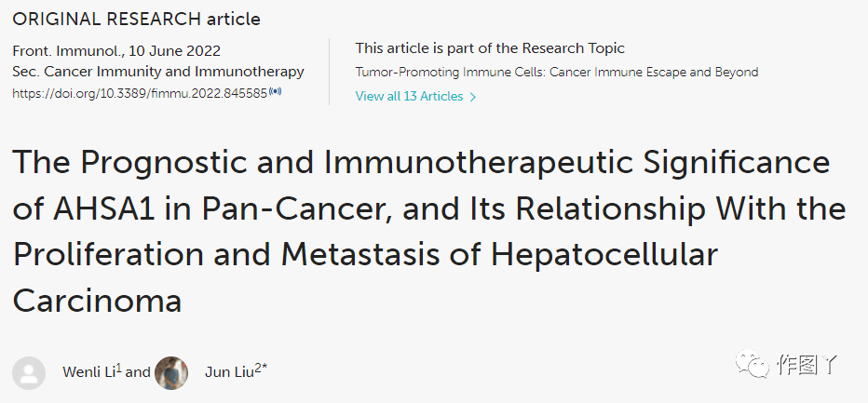Click the 作图丫 watermark text
Image resolution: width=868 pixels, height=403 pixels.
coord(808,364)
